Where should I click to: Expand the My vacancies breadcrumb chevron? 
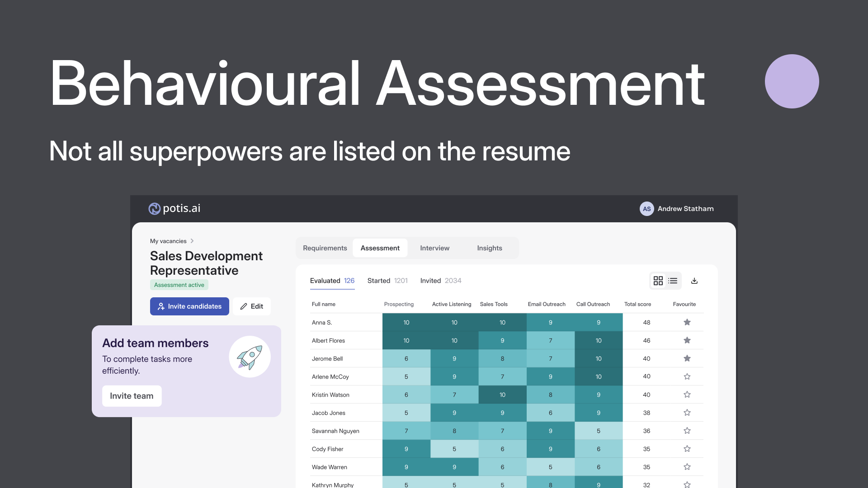click(x=192, y=241)
